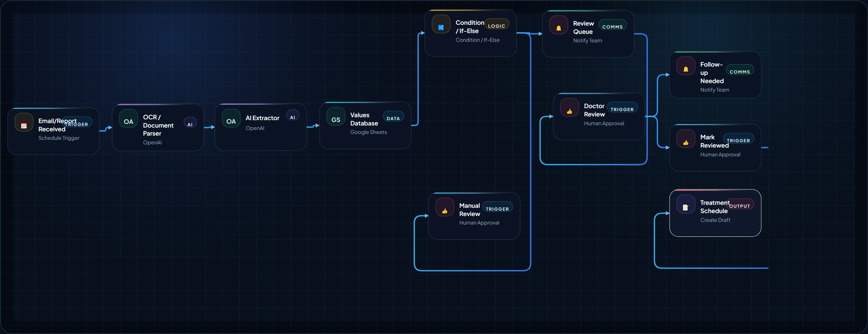Click the OA icon on OCR Document Parser
The height and width of the screenshot is (334, 868).
coord(128,119)
